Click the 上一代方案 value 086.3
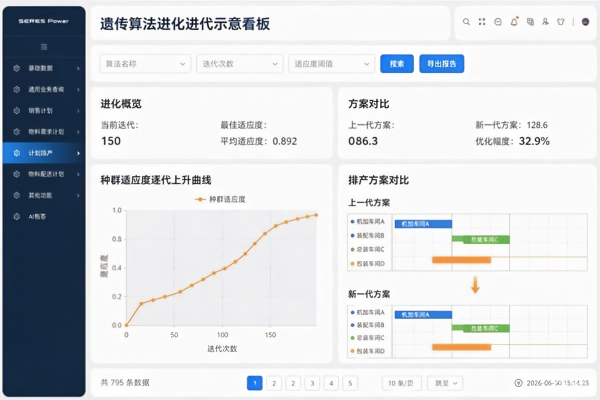This screenshot has height=400, width=600. (363, 141)
